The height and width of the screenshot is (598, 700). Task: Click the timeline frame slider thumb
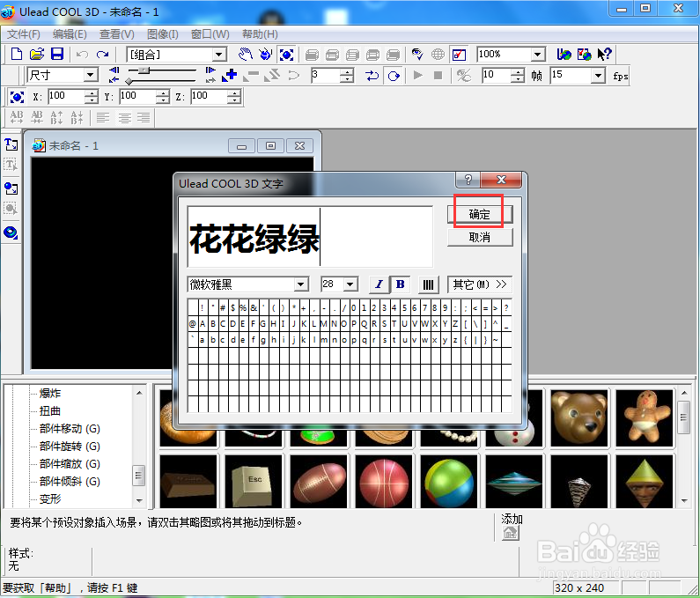click(x=144, y=70)
